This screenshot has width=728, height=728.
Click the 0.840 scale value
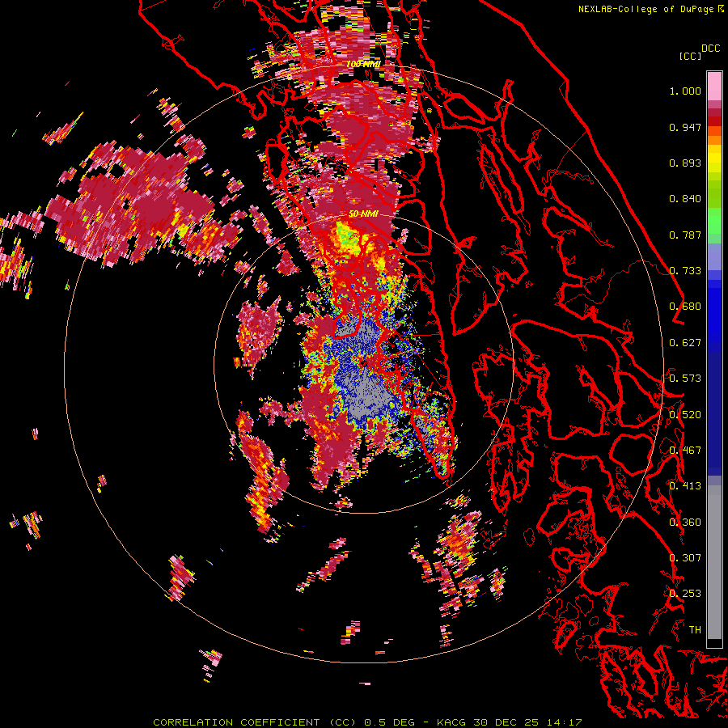685,199
